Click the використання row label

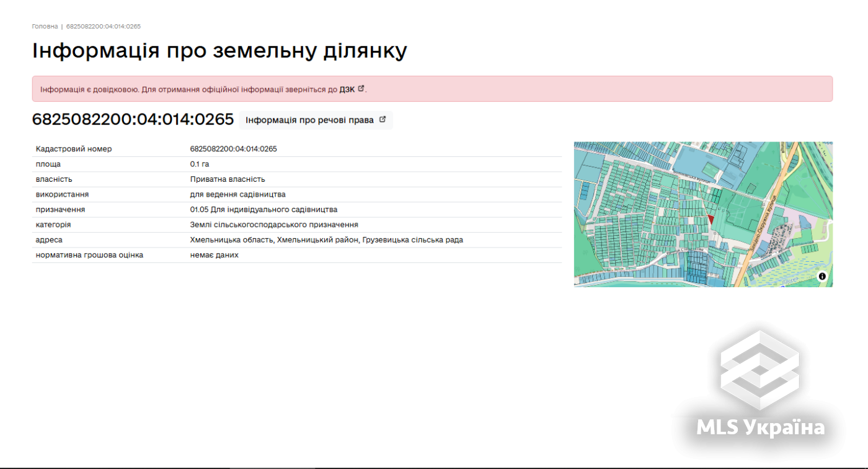62,194
